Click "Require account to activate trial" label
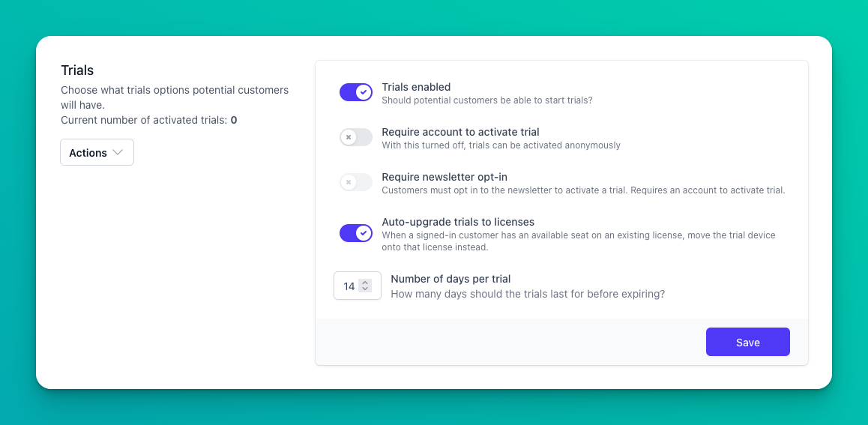Viewport: 868px width, 425px height. (x=460, y=132)
